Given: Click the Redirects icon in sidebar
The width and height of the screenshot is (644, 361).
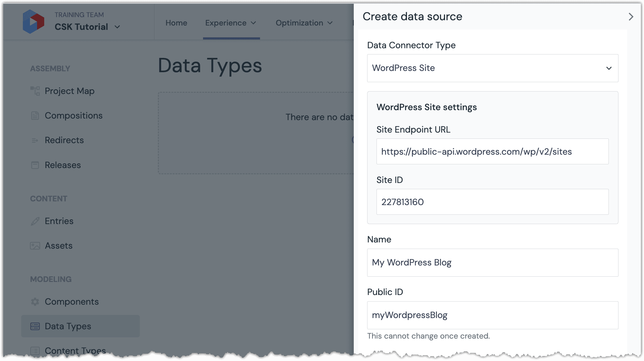Looking at the screenshot, I should tap(35, 141).
